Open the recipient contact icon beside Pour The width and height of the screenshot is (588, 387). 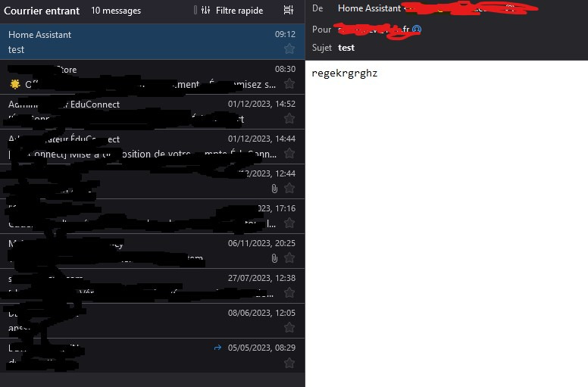(417, 30)
